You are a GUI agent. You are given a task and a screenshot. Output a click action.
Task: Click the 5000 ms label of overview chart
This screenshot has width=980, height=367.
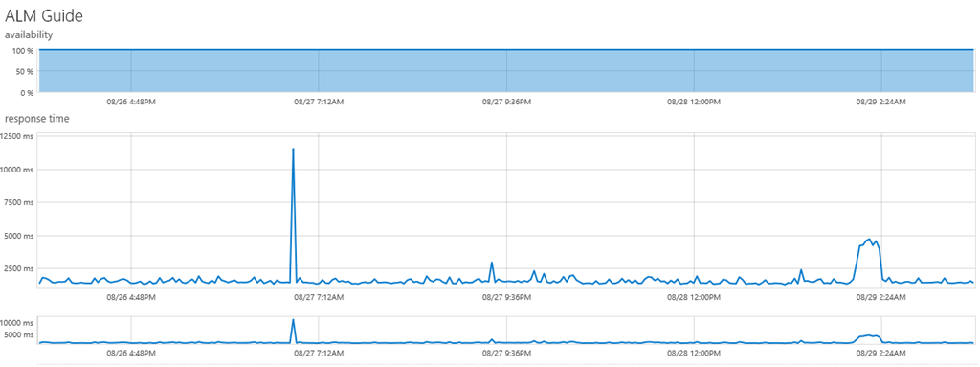20,335
